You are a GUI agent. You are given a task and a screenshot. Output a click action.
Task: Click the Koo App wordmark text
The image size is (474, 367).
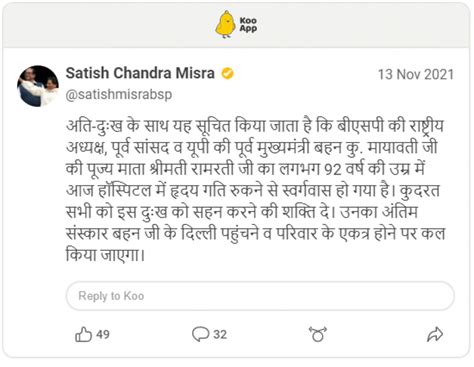coord(248,25)
